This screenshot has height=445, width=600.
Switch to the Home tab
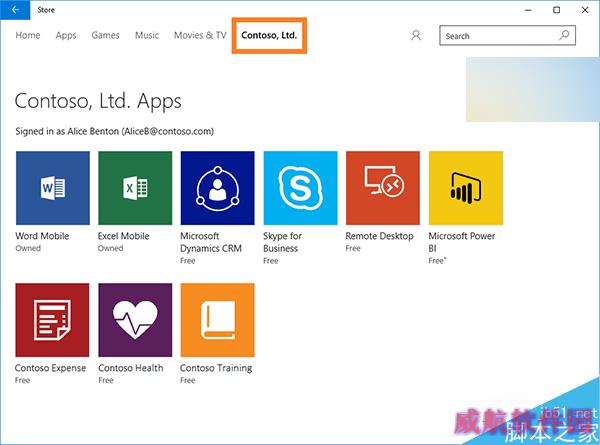pos(28,35)
